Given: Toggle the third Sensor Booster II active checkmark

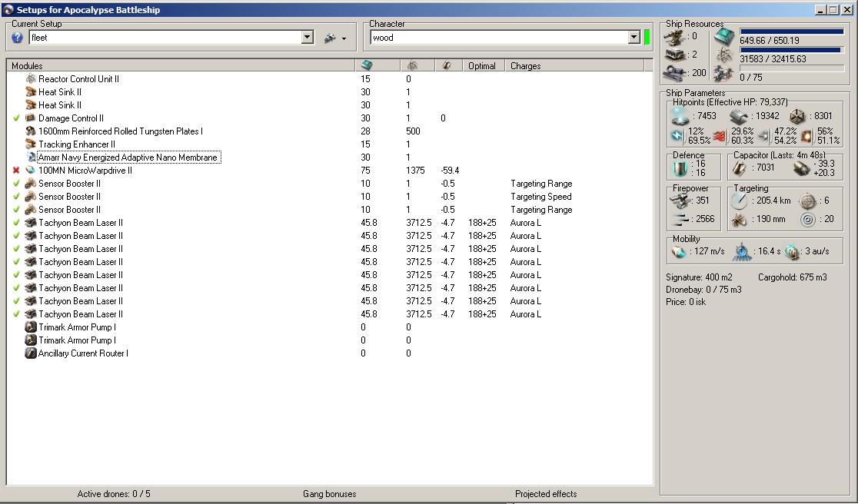Looking at the screenshot, I should [16, 210].
